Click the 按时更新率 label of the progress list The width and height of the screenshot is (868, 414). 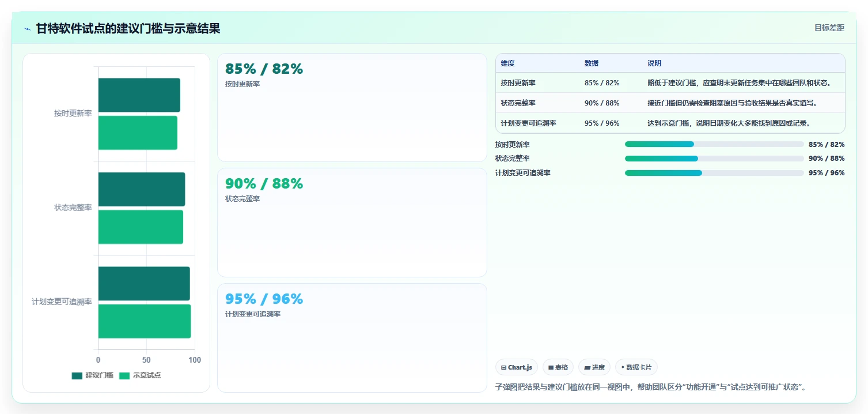coord(513,145)
